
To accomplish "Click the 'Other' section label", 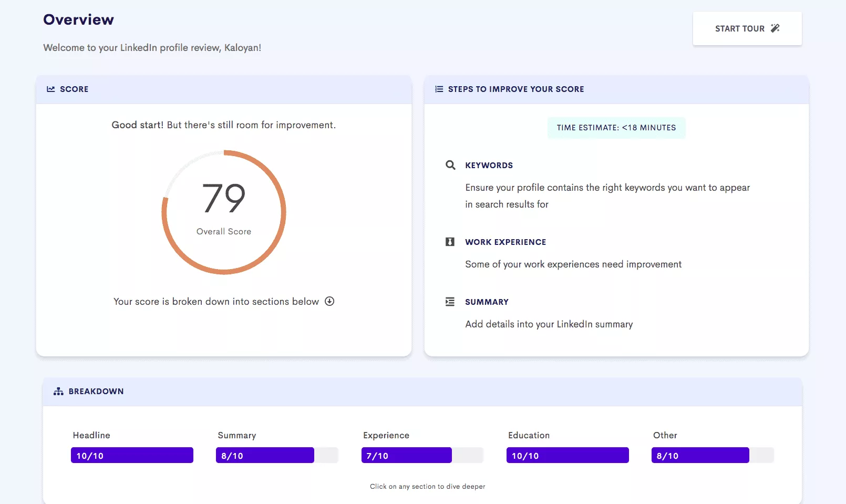I will 665,435.
